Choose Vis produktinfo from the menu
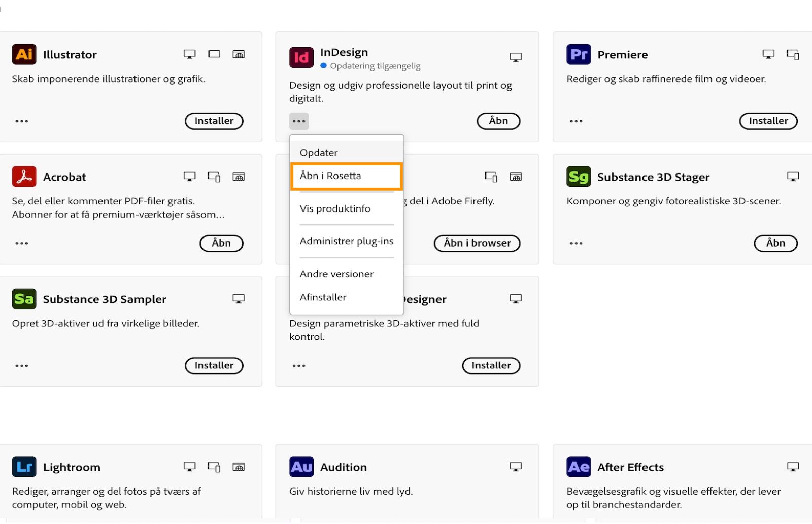Screen dimensions: 812x524 coord(347,208)
